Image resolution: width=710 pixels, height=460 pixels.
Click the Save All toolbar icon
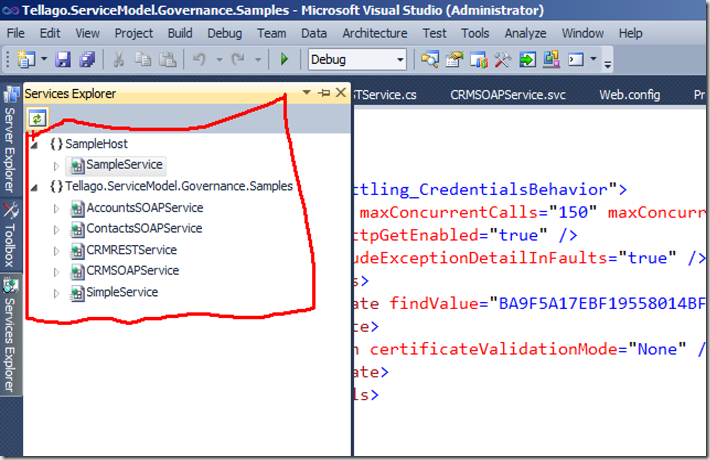coord(87,59)
